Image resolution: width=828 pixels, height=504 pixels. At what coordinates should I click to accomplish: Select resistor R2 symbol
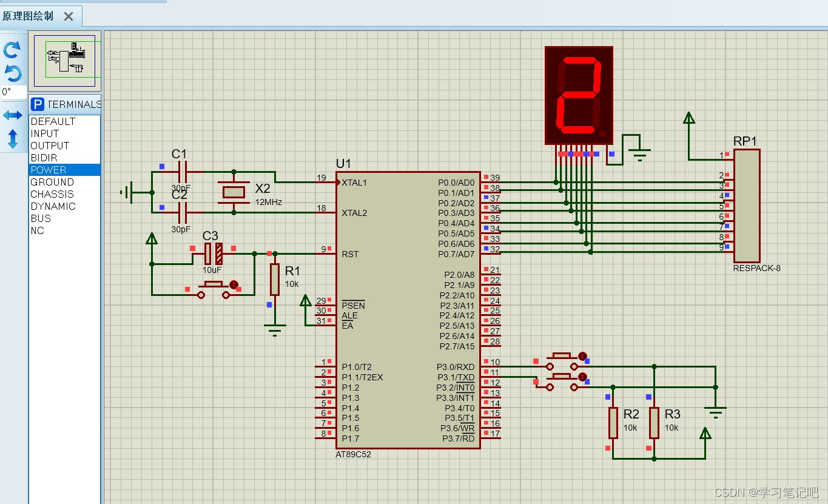[x=613, y=423]
